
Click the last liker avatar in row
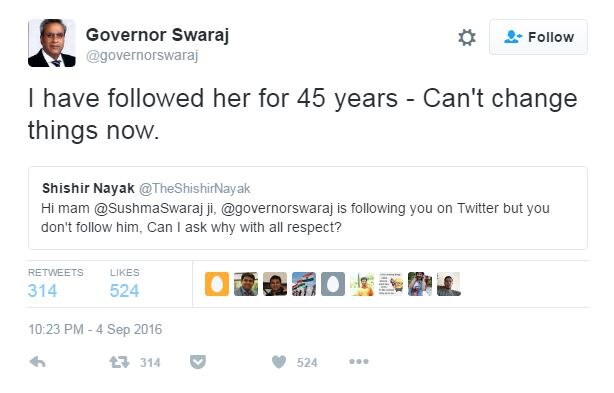click(x=449, y=284)
